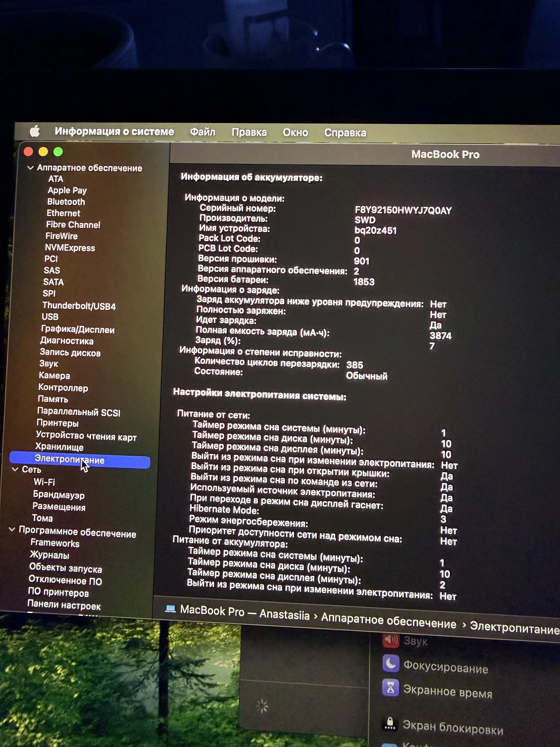Click the Настройки электропитания системы heading

point(259,394)
